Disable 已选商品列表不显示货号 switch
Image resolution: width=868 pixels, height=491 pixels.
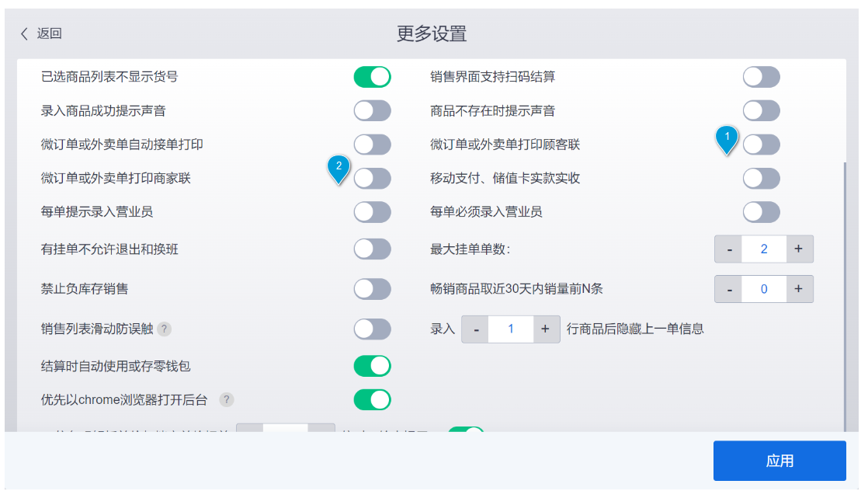click(x=373, y=77)
